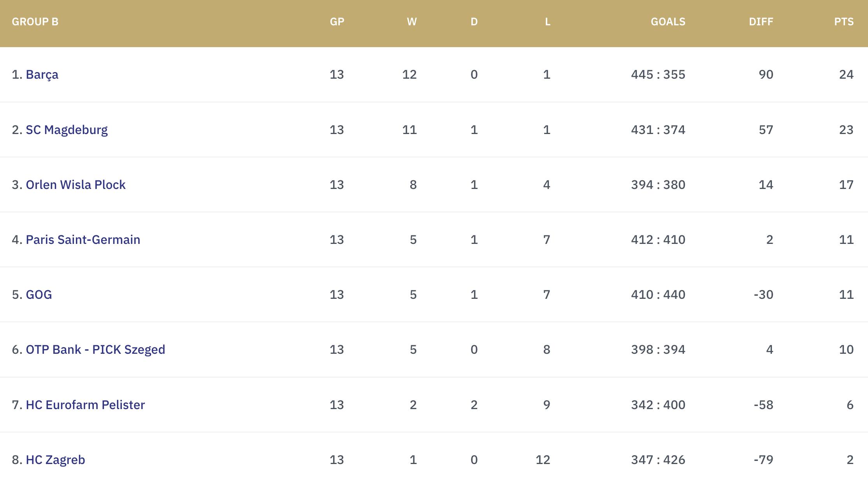868x480 pixels.
Task: Click HC Zagreb's -79 goal difference
Action: click(x=763, y=460)
